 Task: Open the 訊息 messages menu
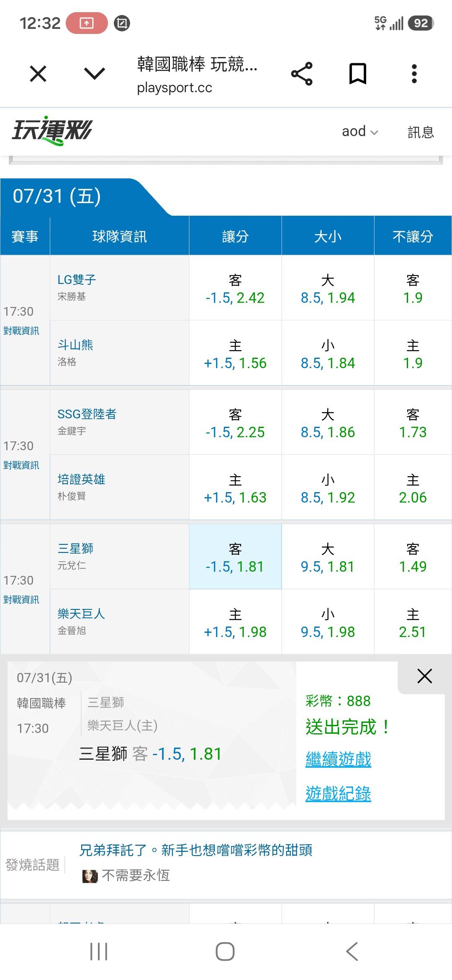click(421, 132)
